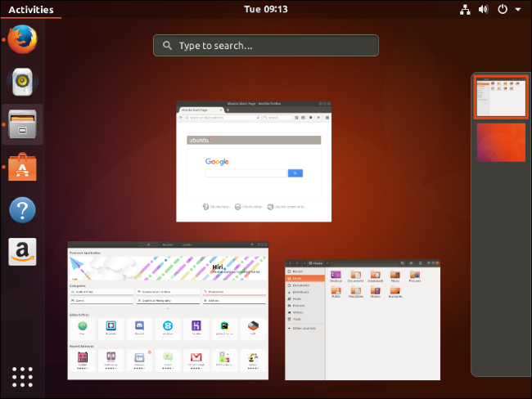Click the volume speaker icon

[483, 10]
